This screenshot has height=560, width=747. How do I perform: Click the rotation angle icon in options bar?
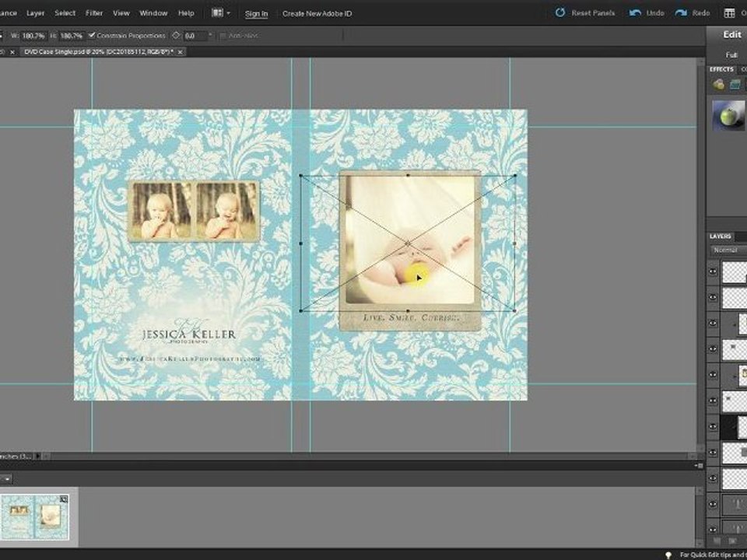click(177, 35)
